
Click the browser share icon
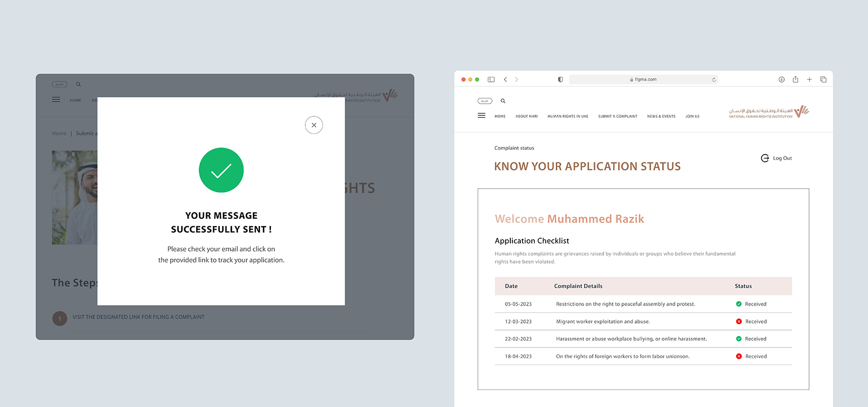[x=795, y=79]
